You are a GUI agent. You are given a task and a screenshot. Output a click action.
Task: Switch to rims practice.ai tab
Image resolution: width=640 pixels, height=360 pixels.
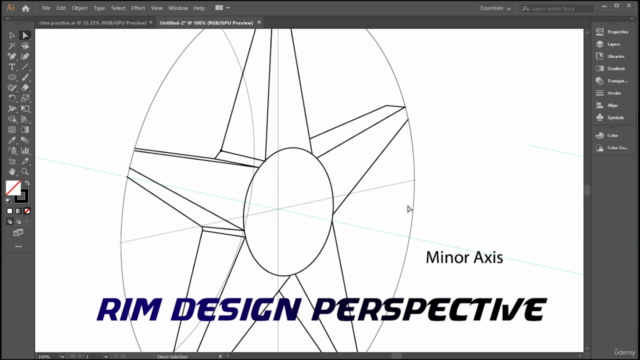[x=93, y=23]
